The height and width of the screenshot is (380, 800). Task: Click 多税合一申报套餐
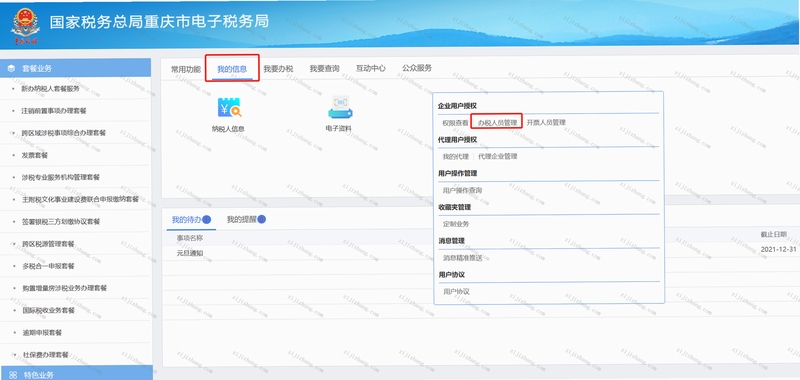[x=48, y=266]
